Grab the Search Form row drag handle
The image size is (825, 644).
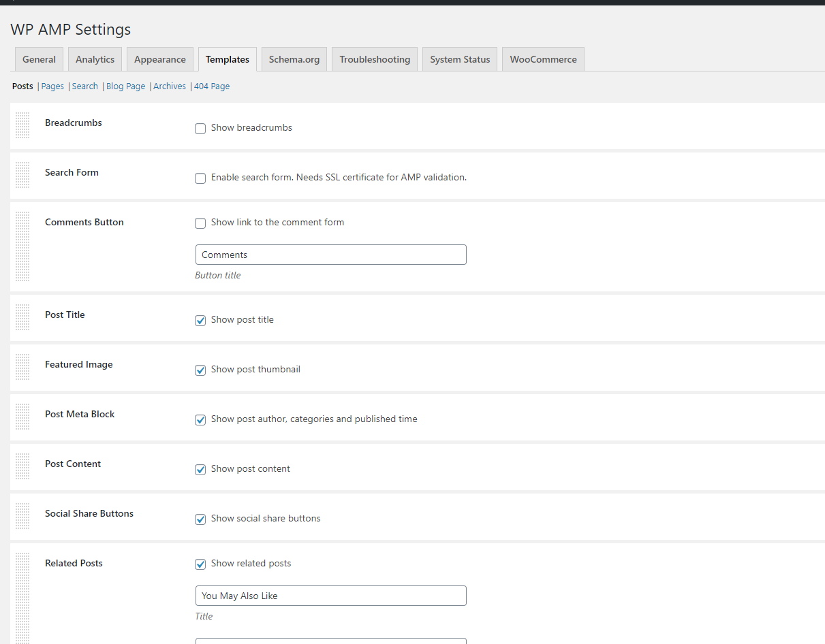[x=22, y=175]
